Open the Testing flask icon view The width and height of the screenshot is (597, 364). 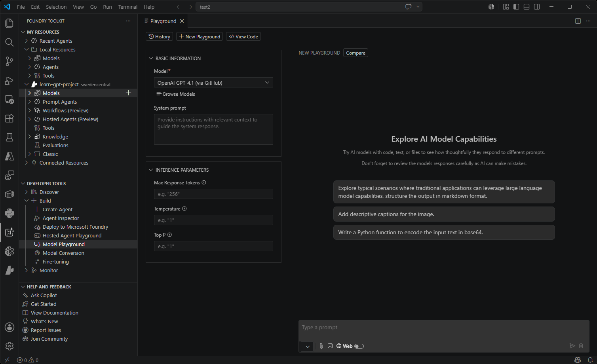point(9,137)
